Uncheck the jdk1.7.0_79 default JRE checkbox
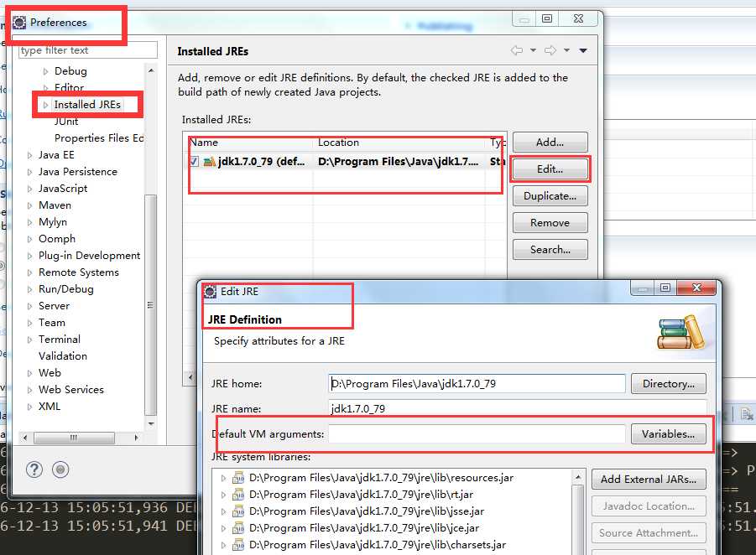 tap(193, 162)
